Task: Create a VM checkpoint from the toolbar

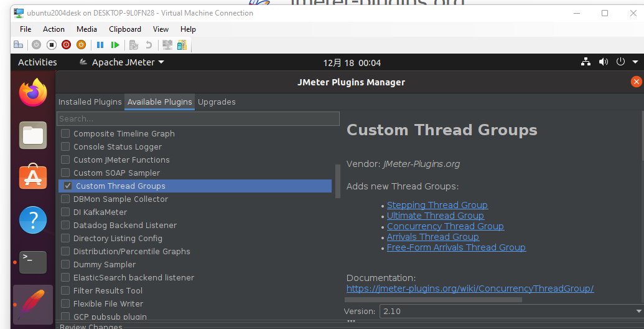Action: click(x=134, y=45)
